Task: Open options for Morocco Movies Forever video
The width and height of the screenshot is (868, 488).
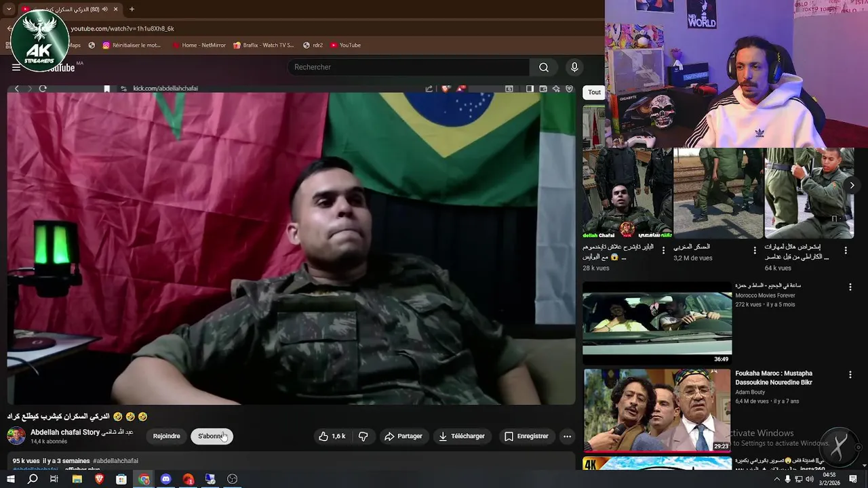Action: coord(850,287)
